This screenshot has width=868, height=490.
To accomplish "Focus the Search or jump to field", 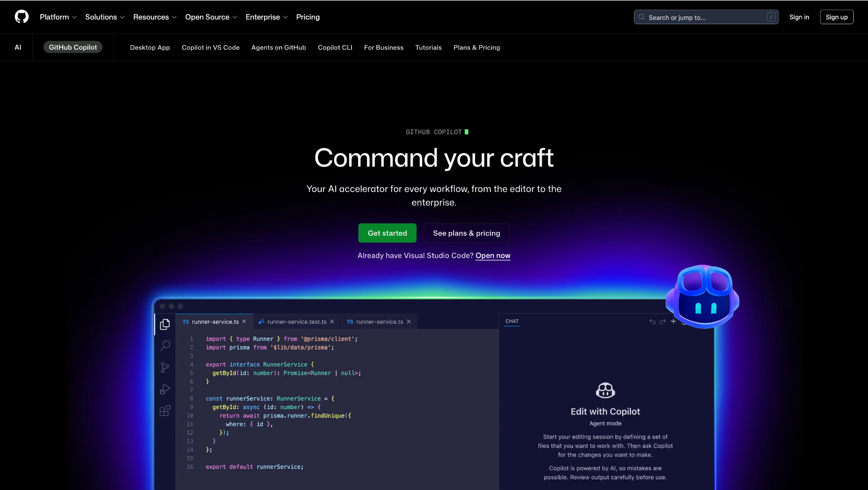I will tap(706, 17).
